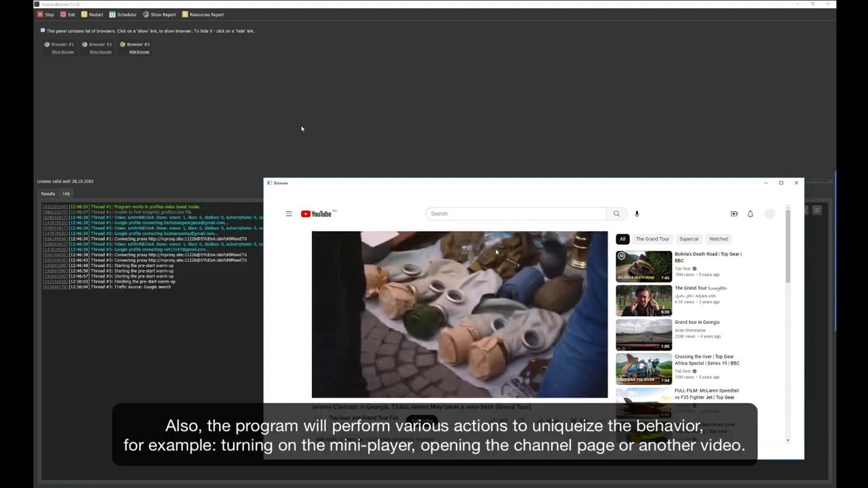Open YouTube notifications bell
The width and height of the screenshot is (868, 488).
750,213
